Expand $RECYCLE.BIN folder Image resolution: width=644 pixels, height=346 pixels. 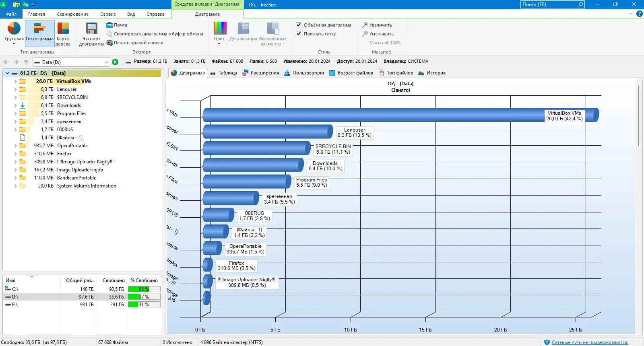(x=15, y=97)
